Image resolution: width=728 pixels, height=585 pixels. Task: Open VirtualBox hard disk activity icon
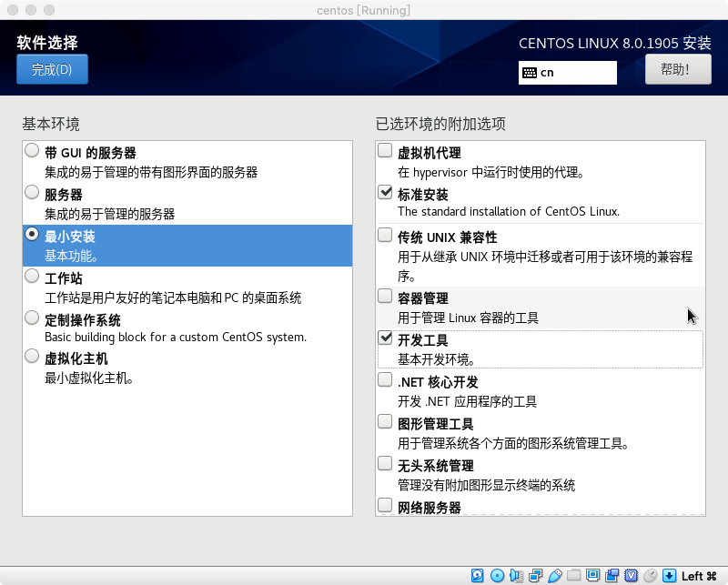[477, 576]
